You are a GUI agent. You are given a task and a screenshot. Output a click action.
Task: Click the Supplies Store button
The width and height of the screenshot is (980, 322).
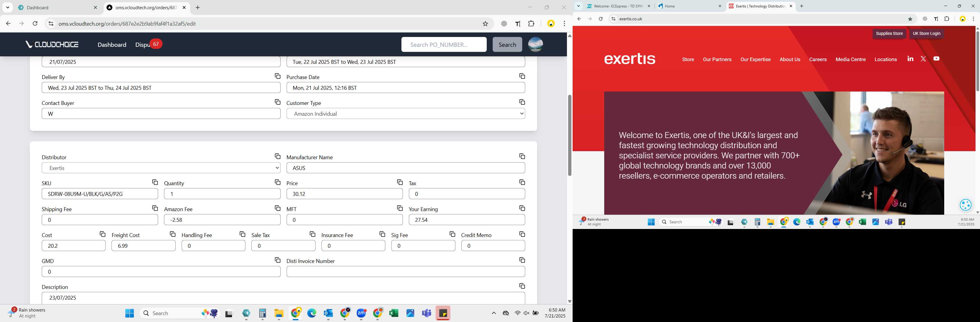[x=889, y=33]
